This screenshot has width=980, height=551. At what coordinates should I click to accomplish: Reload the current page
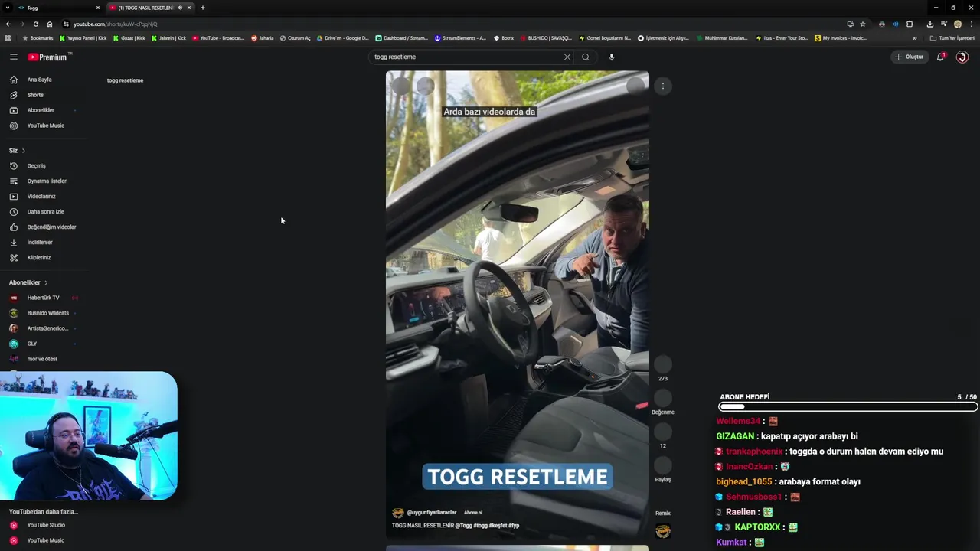click(x=36, y=24)
